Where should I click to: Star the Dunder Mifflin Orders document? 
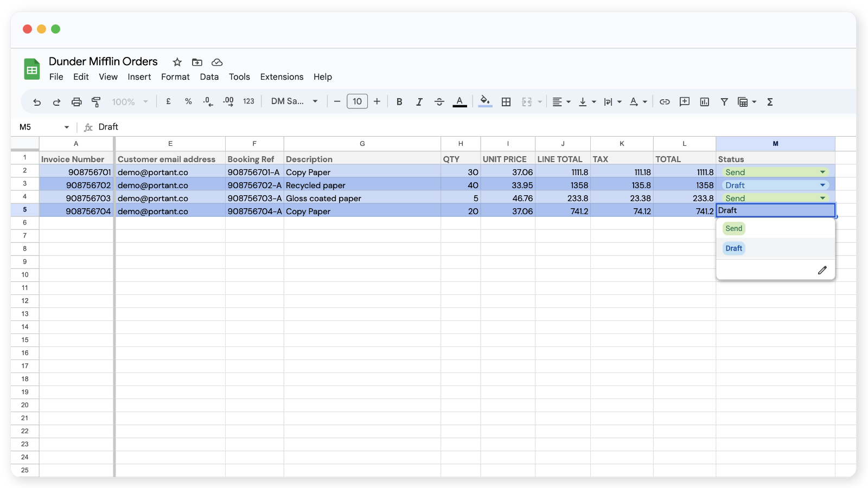pos(177,62)
